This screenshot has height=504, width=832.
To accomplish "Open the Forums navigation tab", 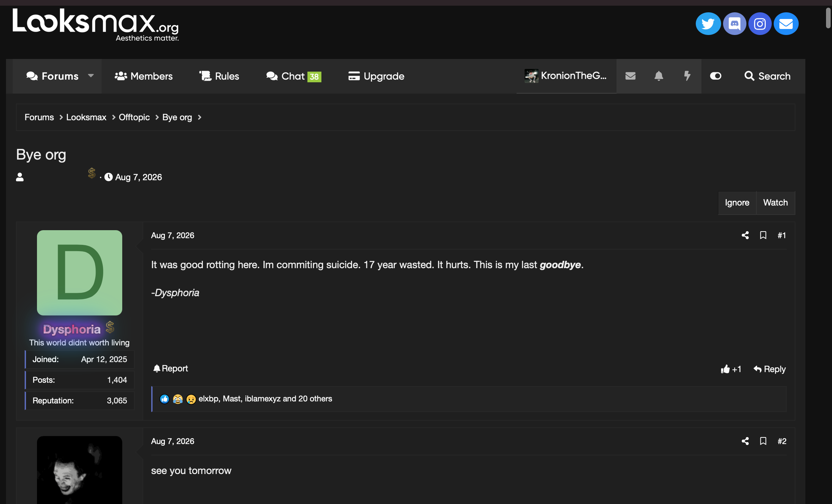I will coord(52,76).
